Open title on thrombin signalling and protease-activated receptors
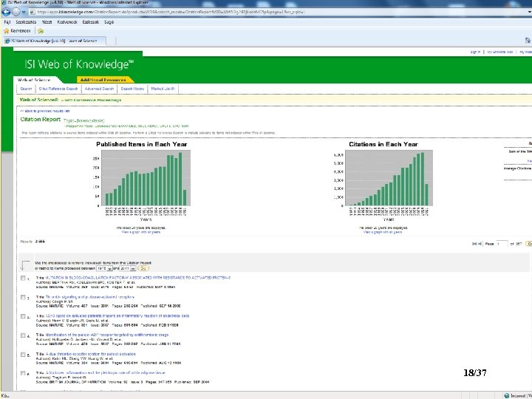The height and width of the screenshot is (399, 532). [x=89, y=297]
